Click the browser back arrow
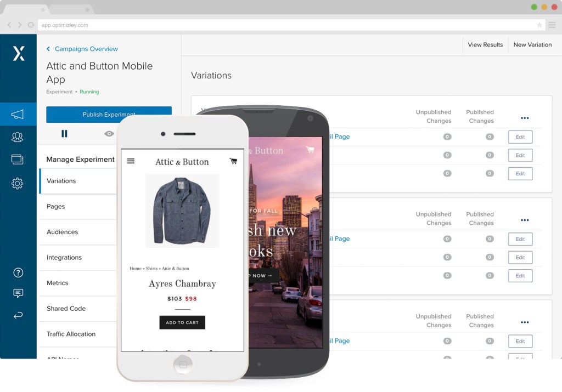 (x=9, y=25)
